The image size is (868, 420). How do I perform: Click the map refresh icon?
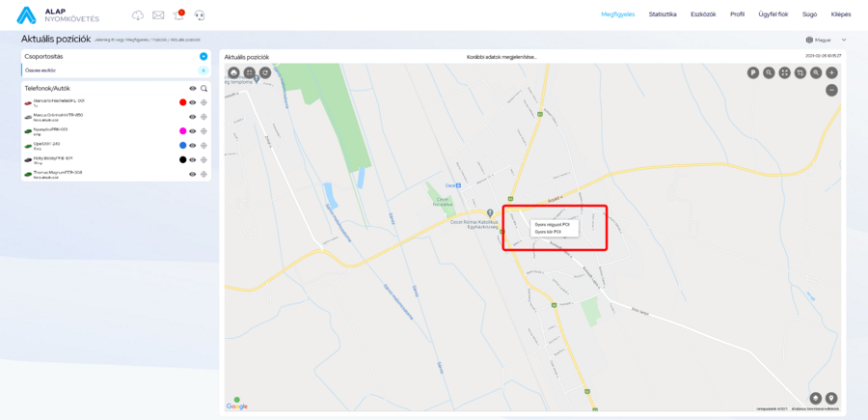point(265,72)
